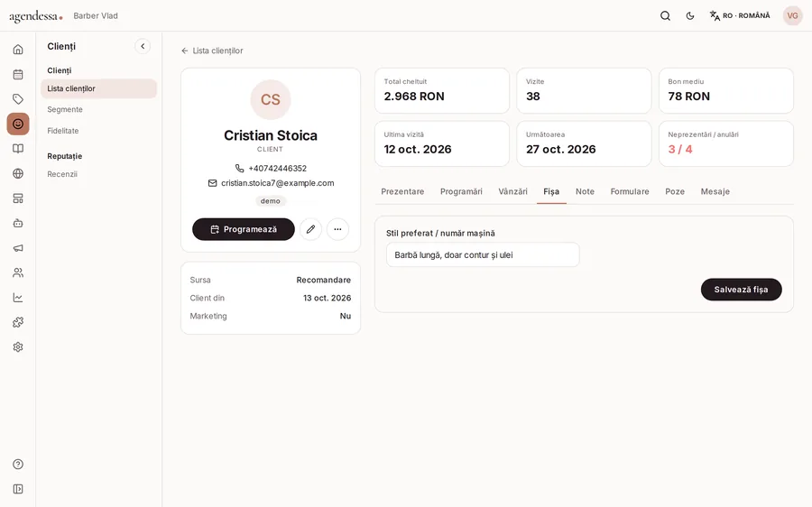Click the phone icon beside +40742446352
Screen dimensions: 812x507
239,169
